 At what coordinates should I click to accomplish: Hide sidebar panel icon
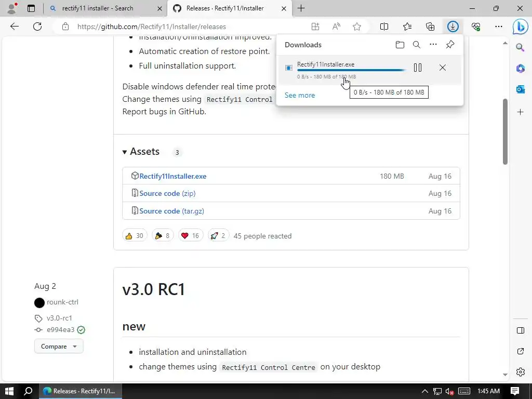coord(520,330)
